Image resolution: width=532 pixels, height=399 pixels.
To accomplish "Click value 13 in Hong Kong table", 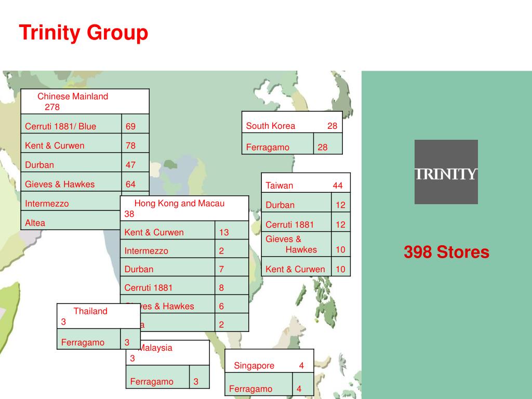I will pyautogui.click(x=232, y=230).
